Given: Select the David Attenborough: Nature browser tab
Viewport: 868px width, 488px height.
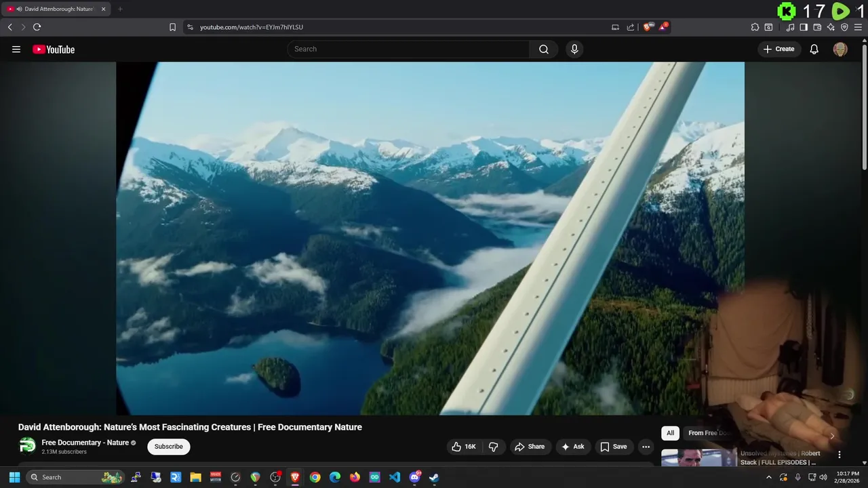Looking at the screenshot, I should tap(56, 9).
